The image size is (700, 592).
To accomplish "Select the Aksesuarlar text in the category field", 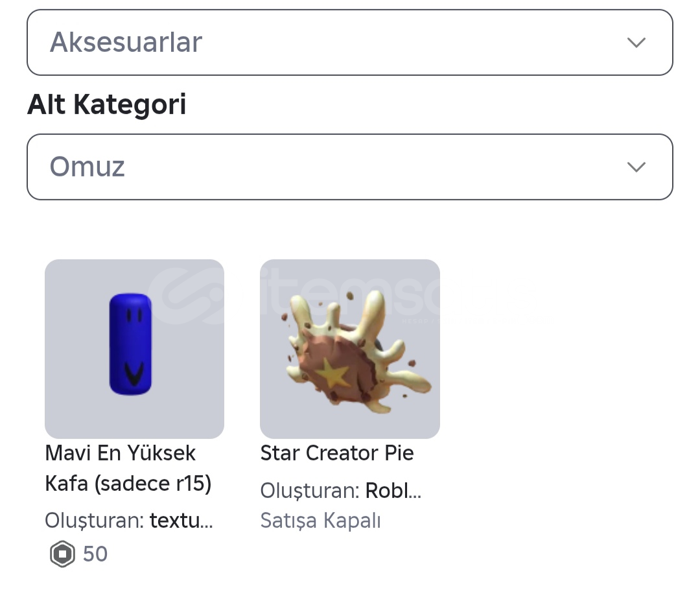I will pyautogui.click(x=126, y=43).
